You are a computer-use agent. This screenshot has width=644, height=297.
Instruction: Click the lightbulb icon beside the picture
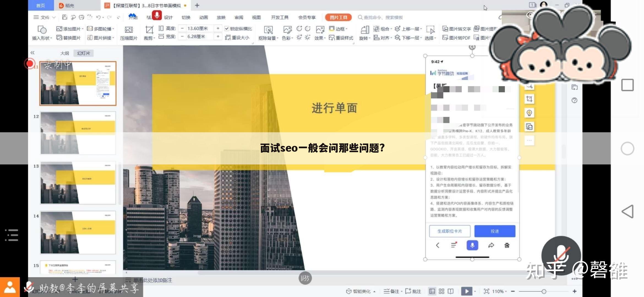pos(529,113)
